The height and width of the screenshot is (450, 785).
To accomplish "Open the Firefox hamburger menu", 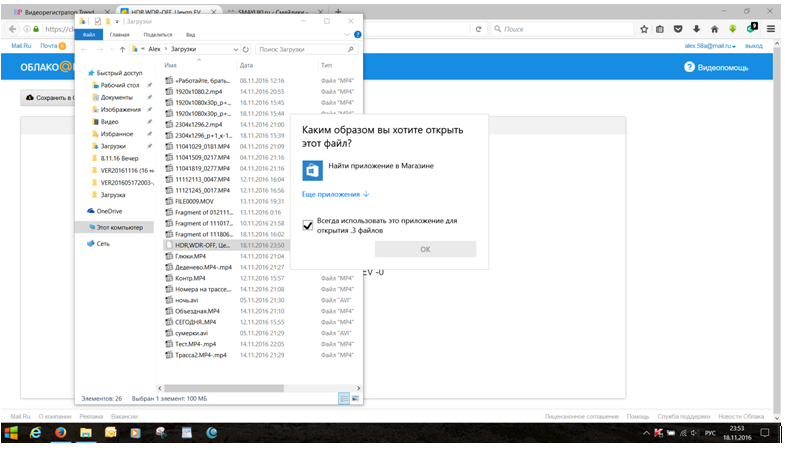I will click(771, 28).
